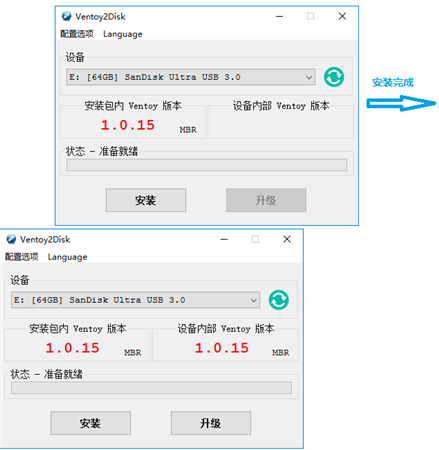Click 安装 button in lower window
Screen dimensions: 439x450
coord(91,423)
